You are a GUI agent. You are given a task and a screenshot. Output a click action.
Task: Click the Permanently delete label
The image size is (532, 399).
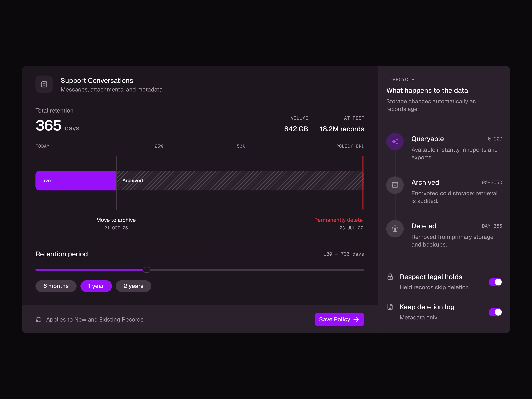click(338, 220)
